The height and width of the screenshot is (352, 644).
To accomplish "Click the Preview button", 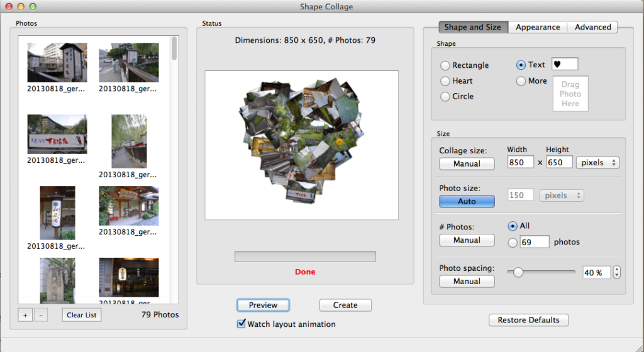I will tap(263, 305).
